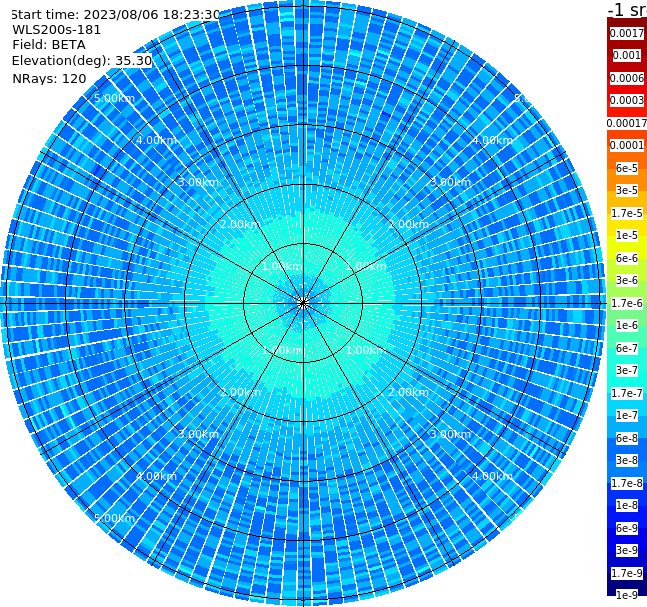Click the 3e-7 color bar label

point(627,370)
